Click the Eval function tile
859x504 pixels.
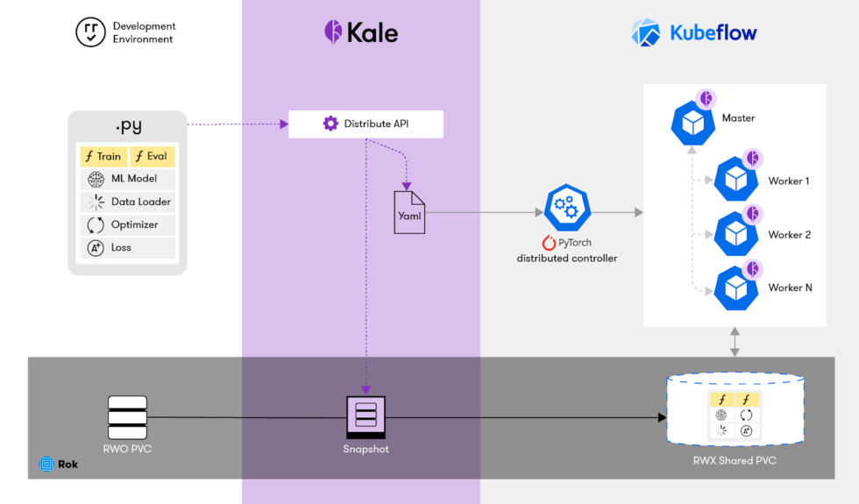click(x=153, y=156)
